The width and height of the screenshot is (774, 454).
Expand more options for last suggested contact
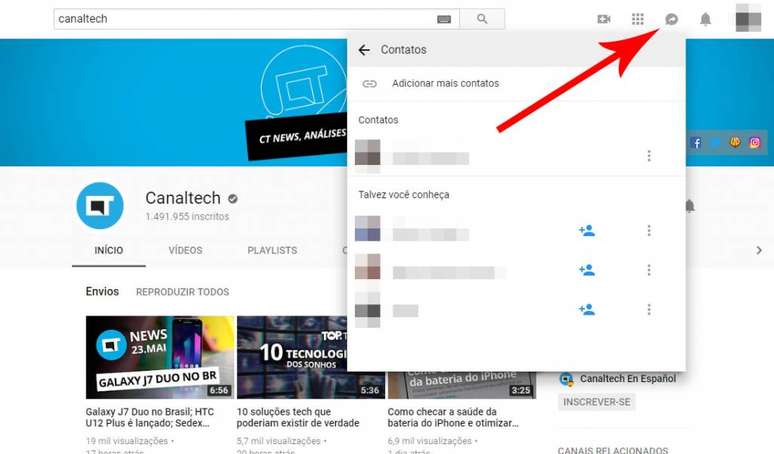(x=649, y=310)
